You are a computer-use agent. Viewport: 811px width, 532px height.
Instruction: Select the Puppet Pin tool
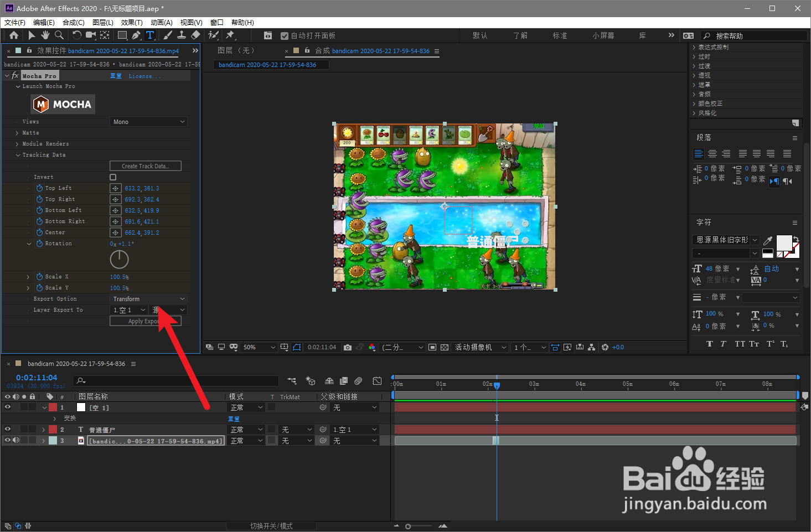coord(230,35)
